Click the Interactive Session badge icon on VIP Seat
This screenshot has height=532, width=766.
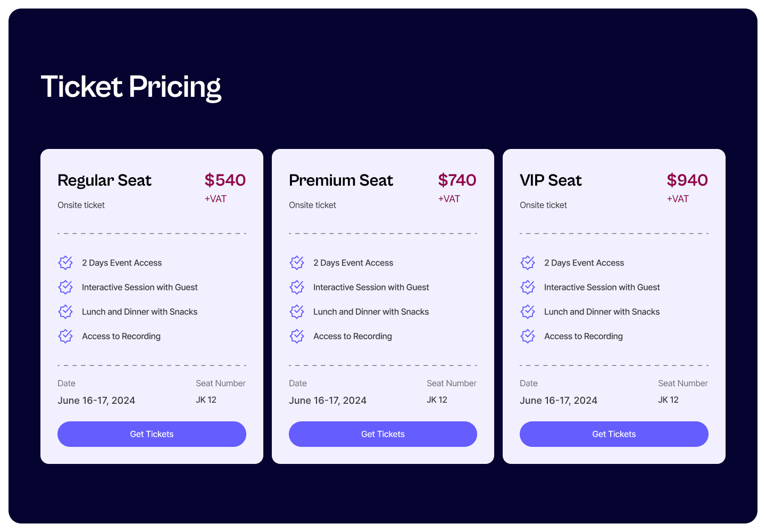(527, 287)
